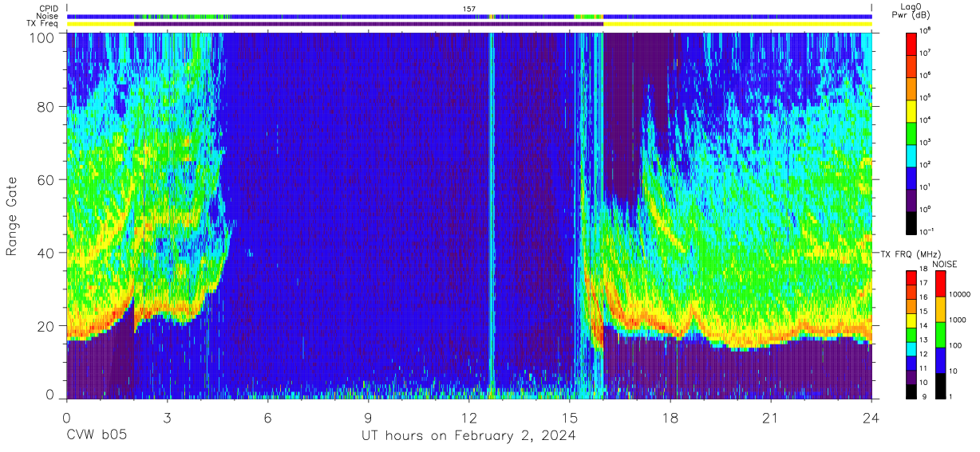Click the green segment of the NOISE colorbar
Image resolution: width=980 pixels, height=452 pixels.
click(941, 334)
